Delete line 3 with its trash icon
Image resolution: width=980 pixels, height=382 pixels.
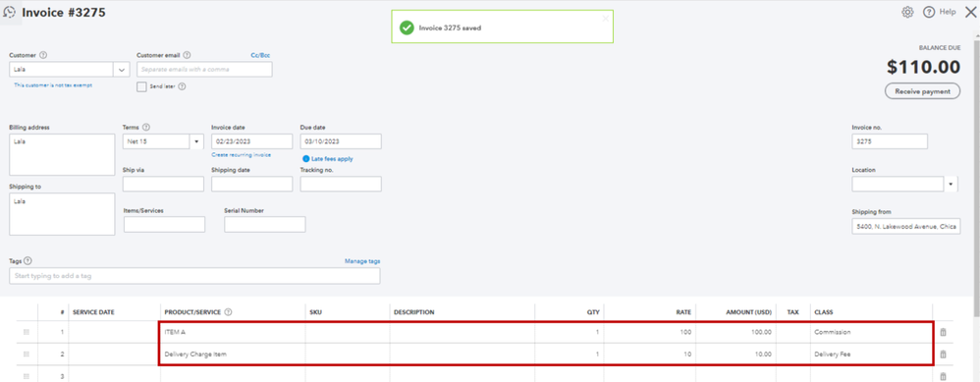click(x=943, y=376)
